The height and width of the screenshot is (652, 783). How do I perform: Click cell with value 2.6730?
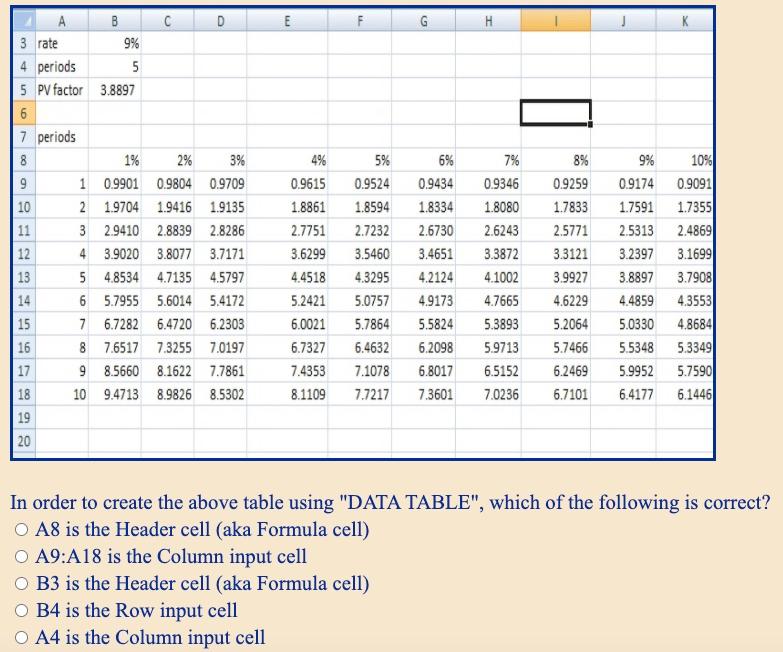click(x=423, y=231)
